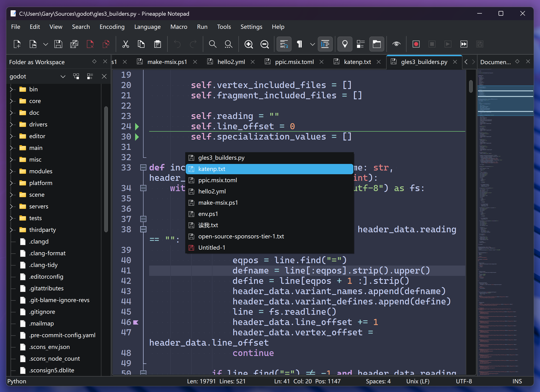This screenshot has height=392, width=540.
Task: Click the Redo arrow icon
Action: [x=193, y=44]
